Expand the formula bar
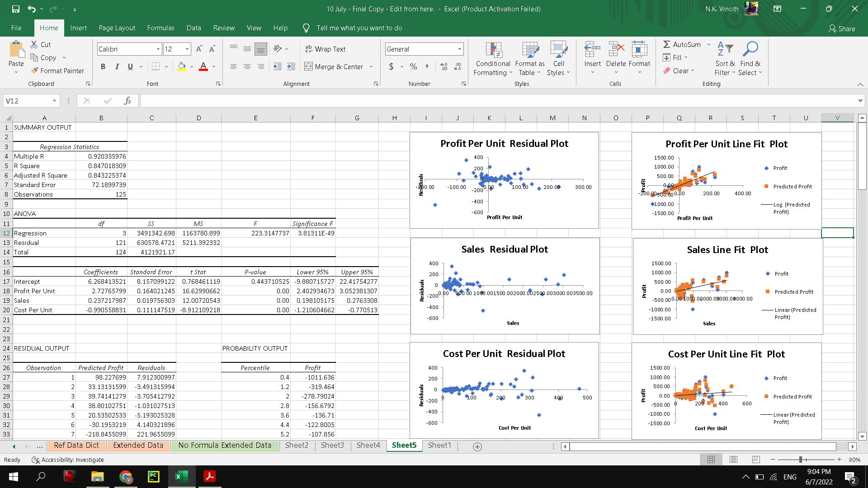868x488 pixels. point(860,101)
